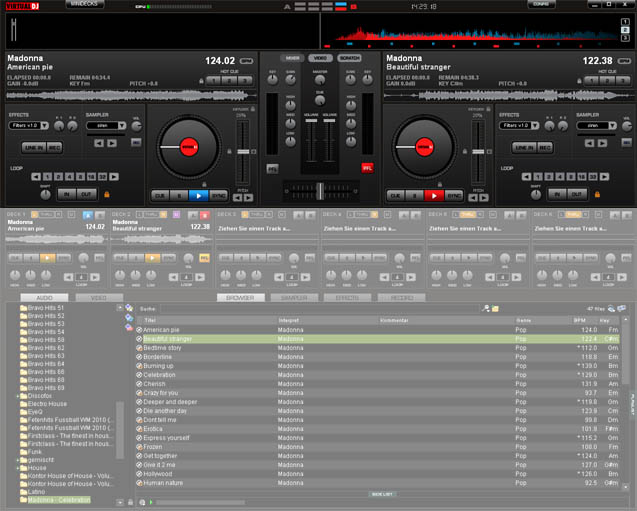
Task: Set loop IN point on left deck
Action: coord(67,195)
